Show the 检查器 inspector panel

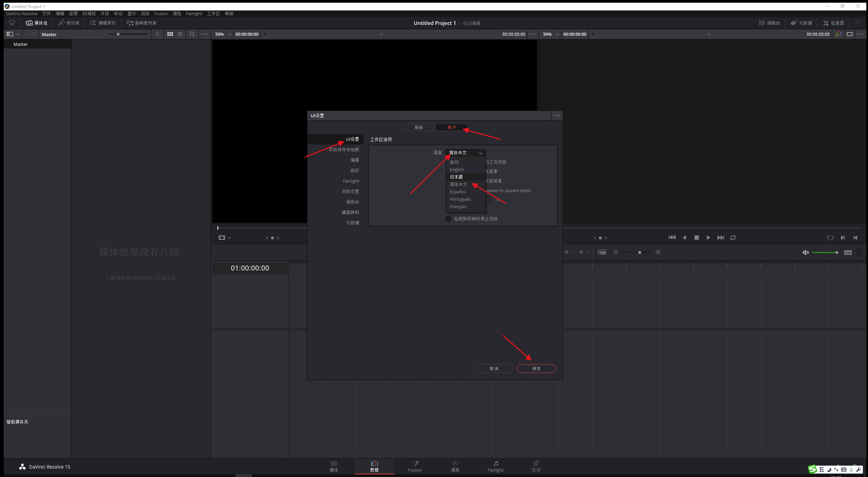[833, 23]
